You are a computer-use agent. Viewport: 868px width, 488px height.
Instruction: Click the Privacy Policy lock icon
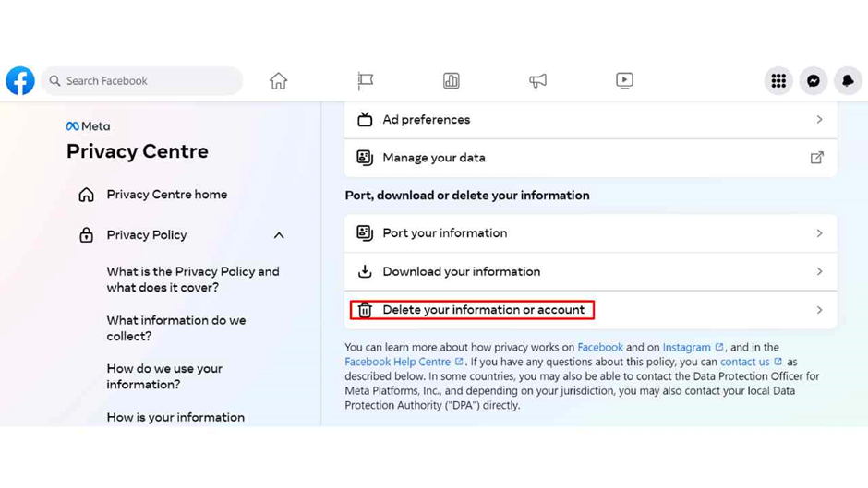87,235
